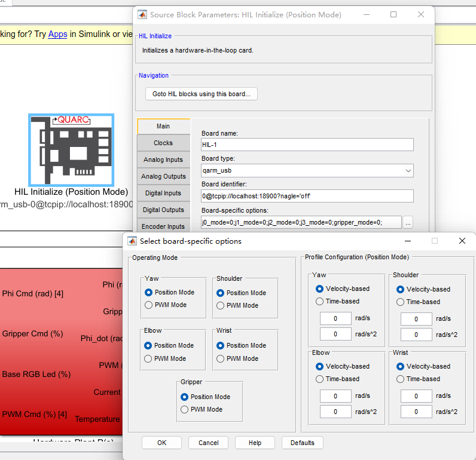Screen dimensions: 476x460
Task: Restore settings with the Defaults button
Action: coord(303,443)
